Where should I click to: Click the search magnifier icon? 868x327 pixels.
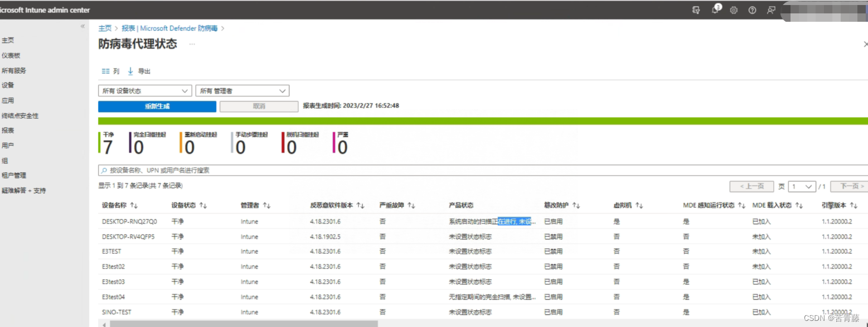[104, 170]
